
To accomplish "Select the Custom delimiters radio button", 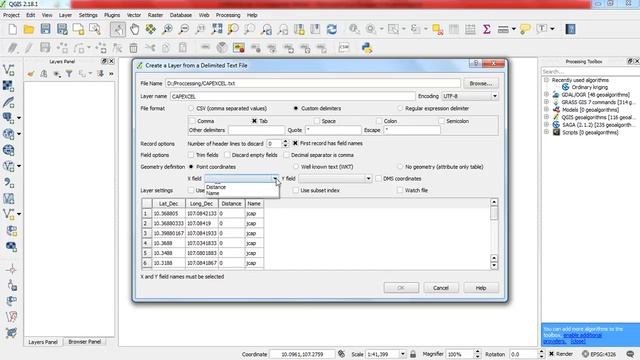I will 296,109.
